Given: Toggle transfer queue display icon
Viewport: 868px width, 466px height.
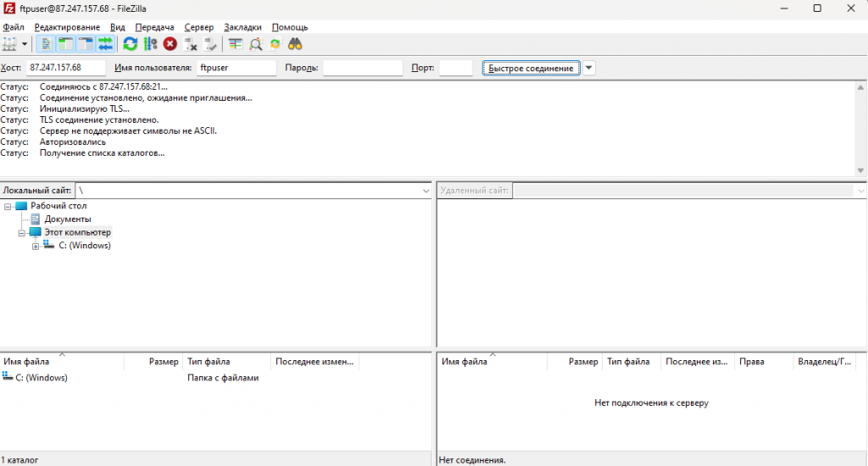Looking at the screenshot, I should point(105,44).
